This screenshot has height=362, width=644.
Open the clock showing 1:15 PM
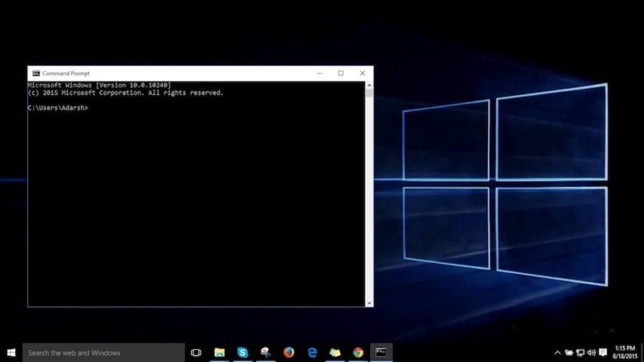[x=625, y=352]
